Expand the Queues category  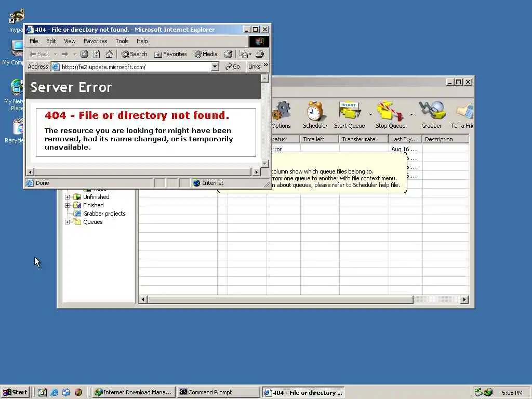point(67,222)
